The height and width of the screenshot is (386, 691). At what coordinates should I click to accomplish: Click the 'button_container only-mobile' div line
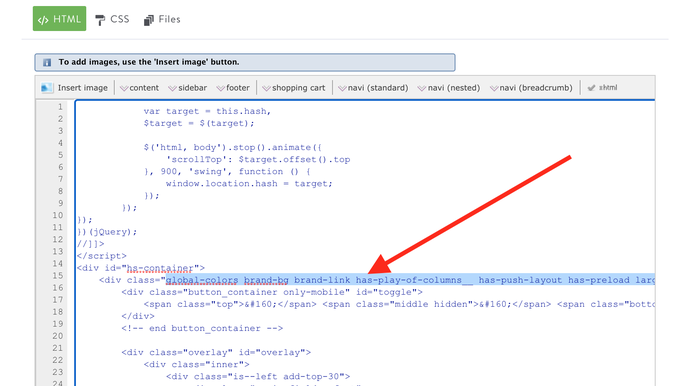coord(272,292)
